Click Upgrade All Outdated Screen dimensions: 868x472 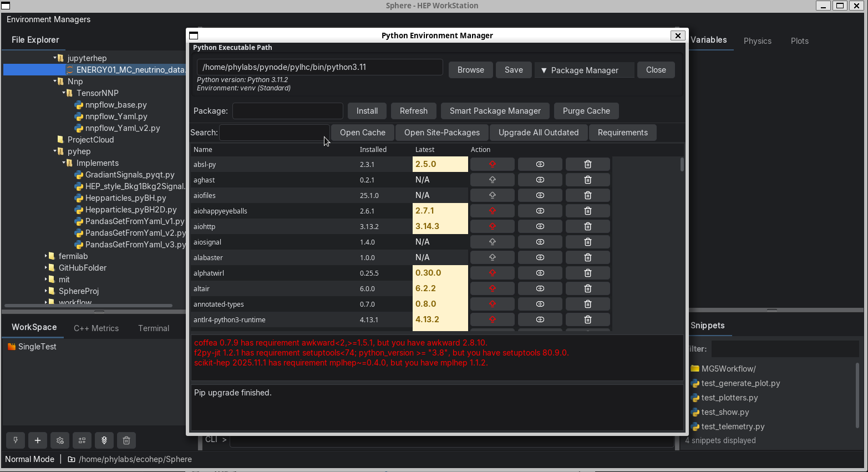[x=539, y=133]
